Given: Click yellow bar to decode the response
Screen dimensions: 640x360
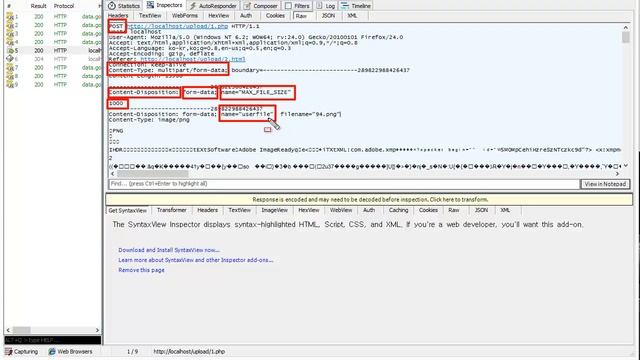Looking at the screenshot, I should pos(369,200).
